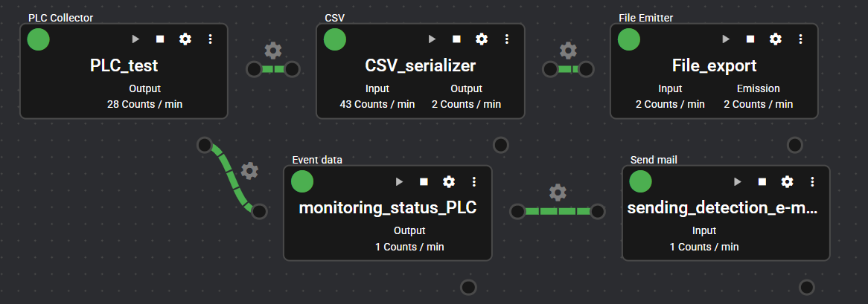Image resolution: width=868 pixels, height=304 pixels.
Task: Stop the CSV_serializer node
Action: click(x=456, y=39)
